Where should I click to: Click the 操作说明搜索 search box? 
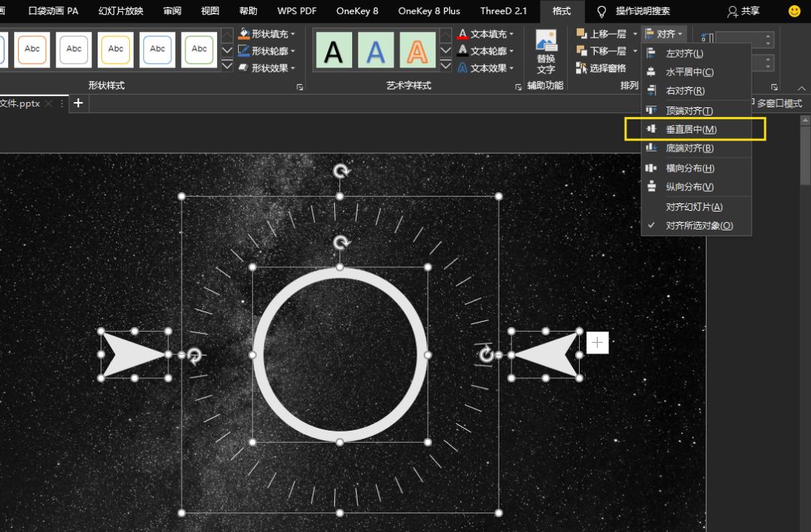click(x=643, y=11)
